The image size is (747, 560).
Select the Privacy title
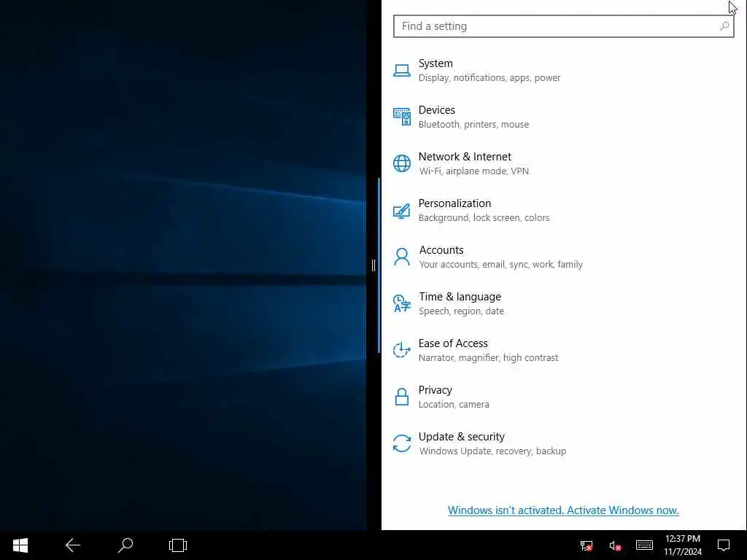point(435,390)
